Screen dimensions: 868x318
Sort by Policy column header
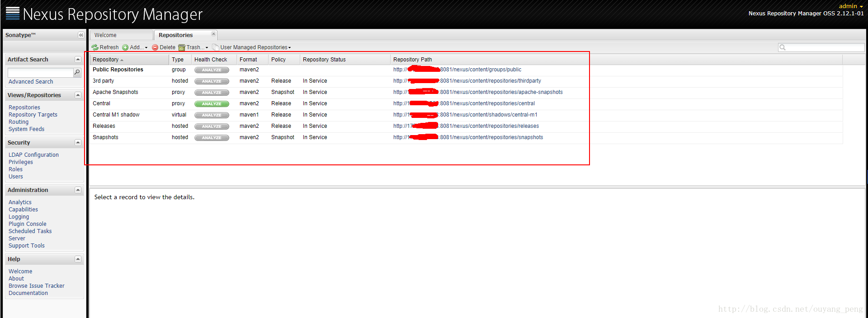pos(284,60)
